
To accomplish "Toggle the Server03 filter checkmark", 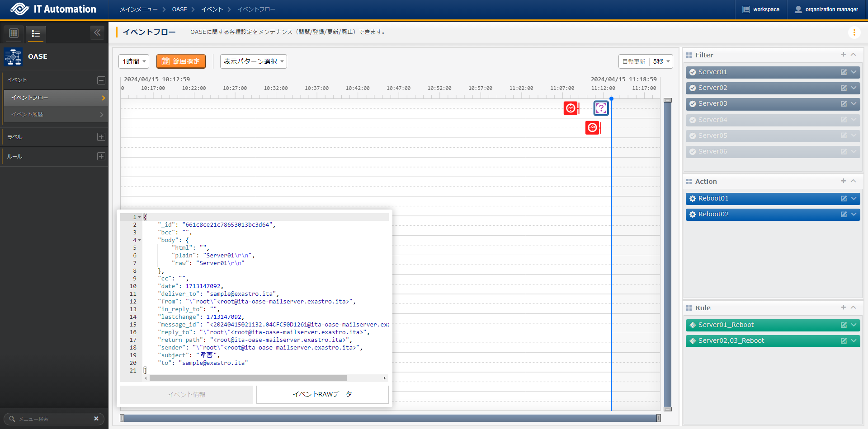I will (x=693, y=104).
